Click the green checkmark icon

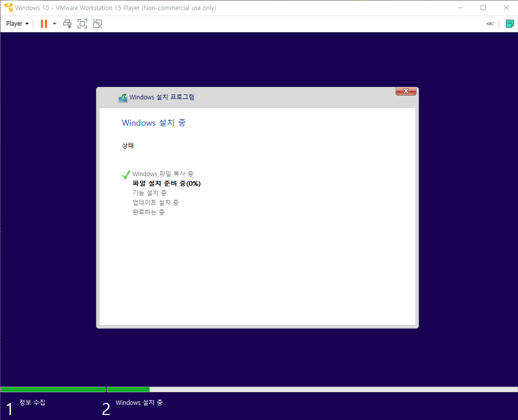pos(126,175)
